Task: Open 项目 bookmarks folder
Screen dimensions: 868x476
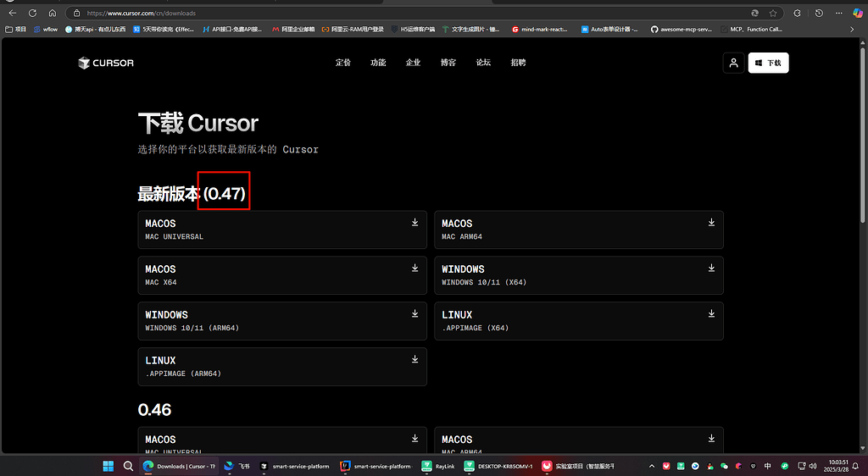Action: [x=16, y=30]
